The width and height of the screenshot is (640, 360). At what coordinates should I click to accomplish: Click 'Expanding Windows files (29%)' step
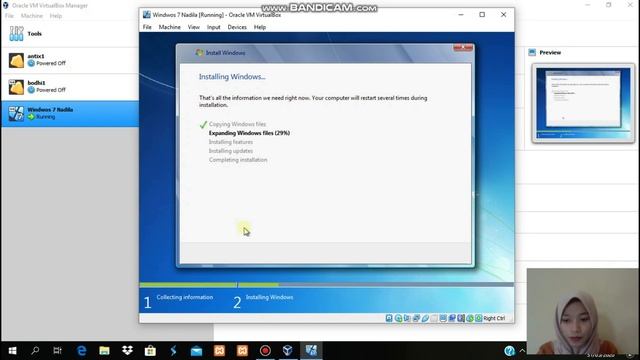coord(249,133)
